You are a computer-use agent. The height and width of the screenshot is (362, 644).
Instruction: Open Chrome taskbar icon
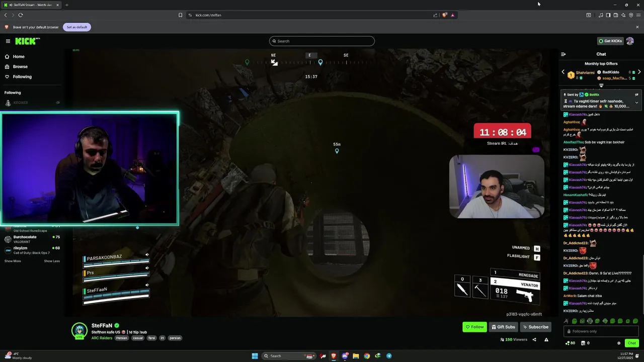pyautogui.click(x=367, y=356)
